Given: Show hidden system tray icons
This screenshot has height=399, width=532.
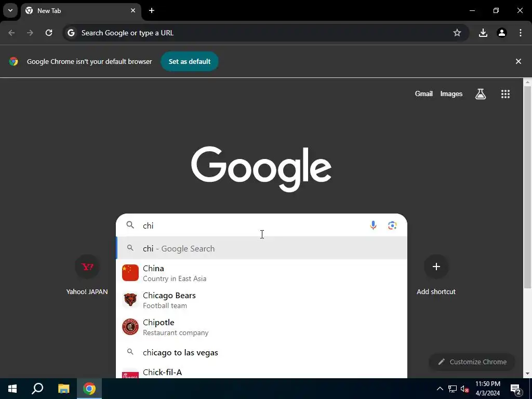Looking at the screenshot, I should tap(440, 389).
